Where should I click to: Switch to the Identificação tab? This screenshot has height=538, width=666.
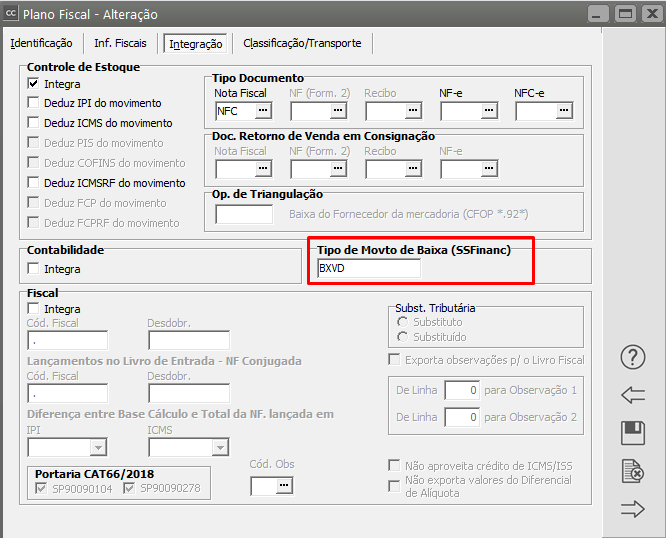(x=41, y=44)
